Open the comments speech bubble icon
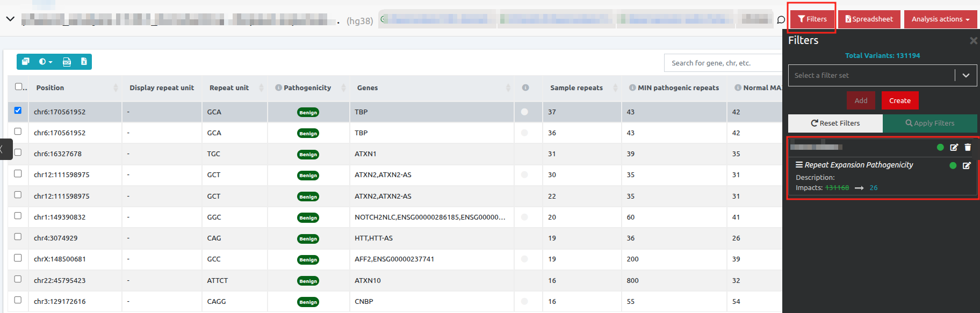Viewport: 980px width, 313px height. 781,20
